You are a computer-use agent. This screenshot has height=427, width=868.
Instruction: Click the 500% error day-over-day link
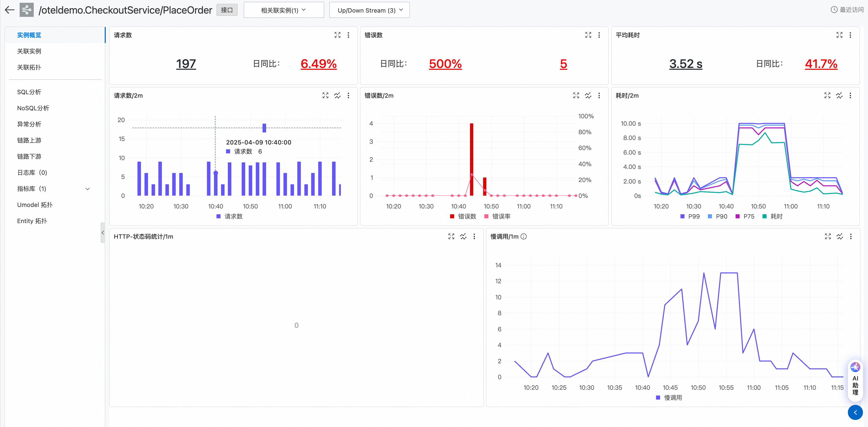445,64
